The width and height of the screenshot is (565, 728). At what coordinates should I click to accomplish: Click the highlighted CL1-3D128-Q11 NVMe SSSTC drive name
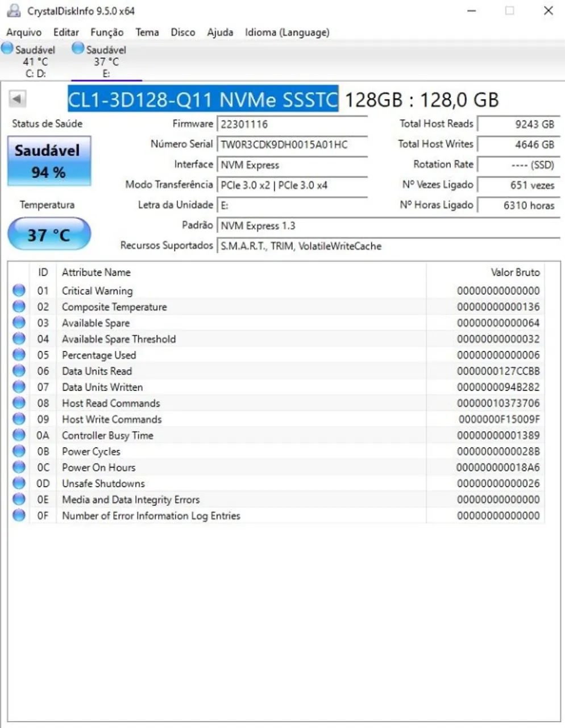tap(203, 100)
